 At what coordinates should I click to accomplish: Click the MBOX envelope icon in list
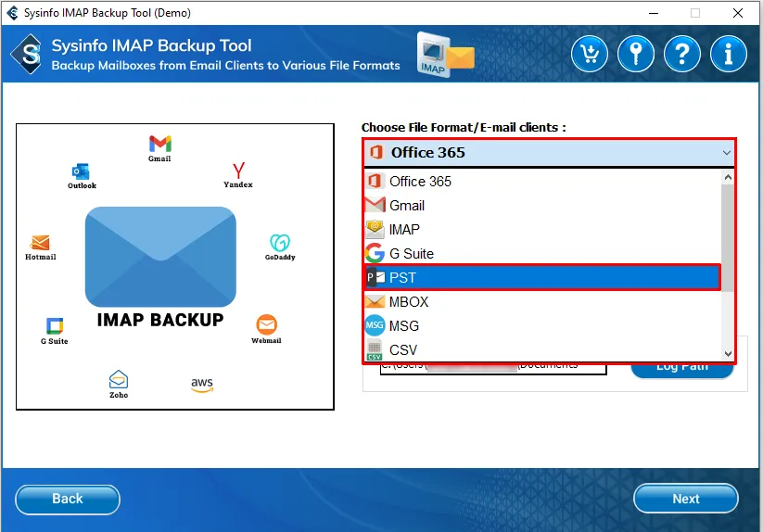pos(375,301)
